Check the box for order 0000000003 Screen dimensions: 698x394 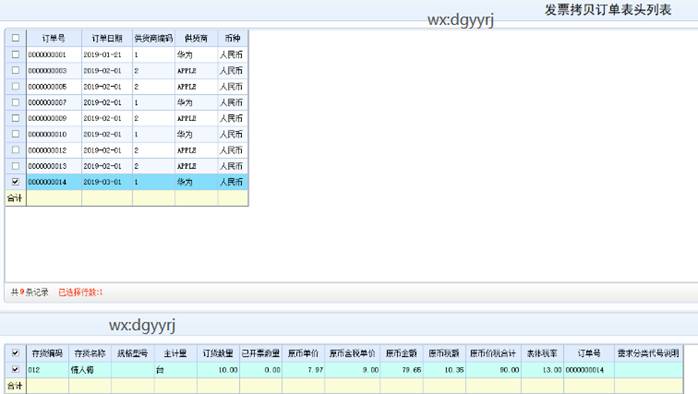click(16, 70)
